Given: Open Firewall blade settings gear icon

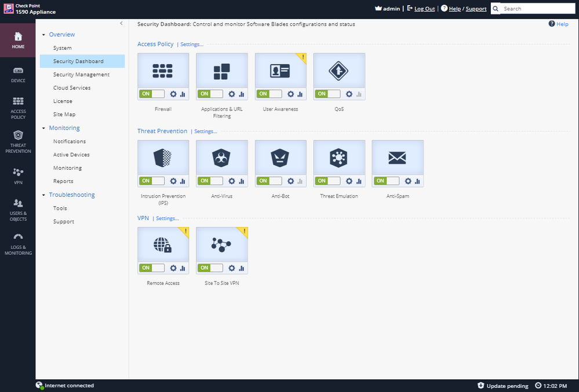Looking at the screenshot, I should point(173,94).
